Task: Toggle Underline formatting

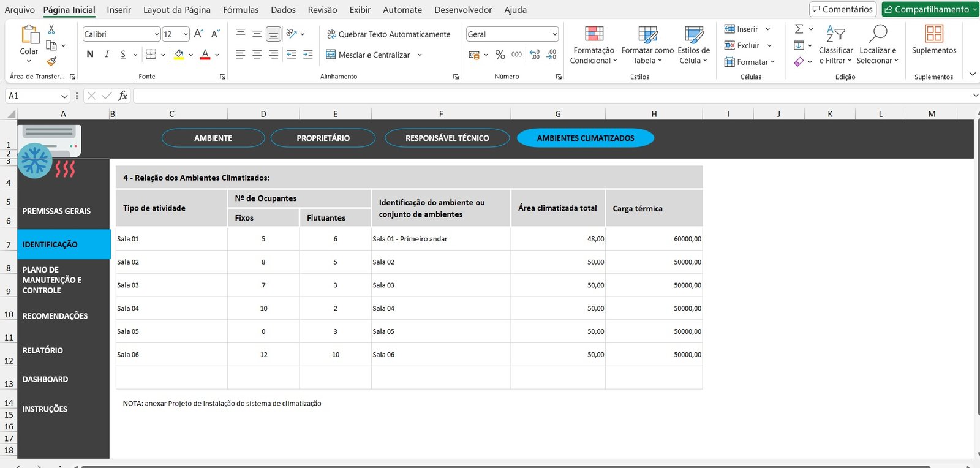Action: 123,55
